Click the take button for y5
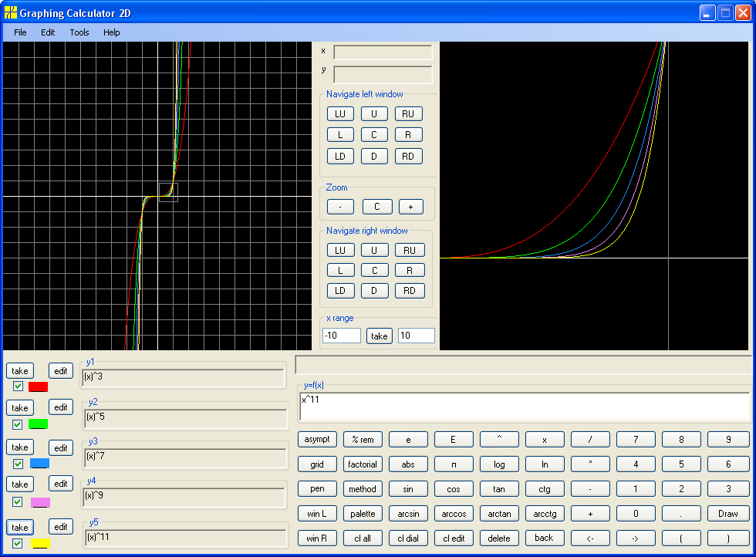 click(20, 527)
